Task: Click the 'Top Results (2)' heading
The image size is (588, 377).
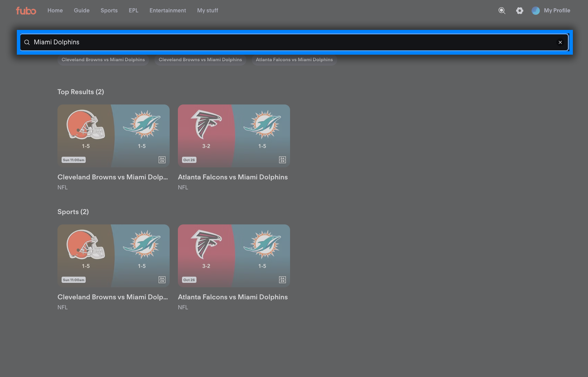Action: click(81, 92)
